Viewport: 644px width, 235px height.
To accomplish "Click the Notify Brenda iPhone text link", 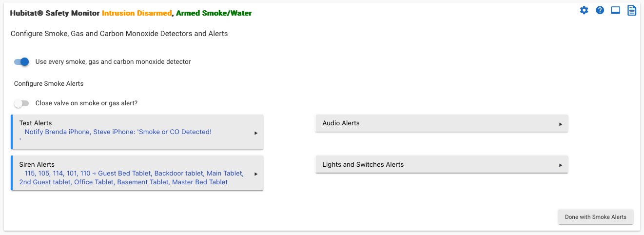I will 118,132.
